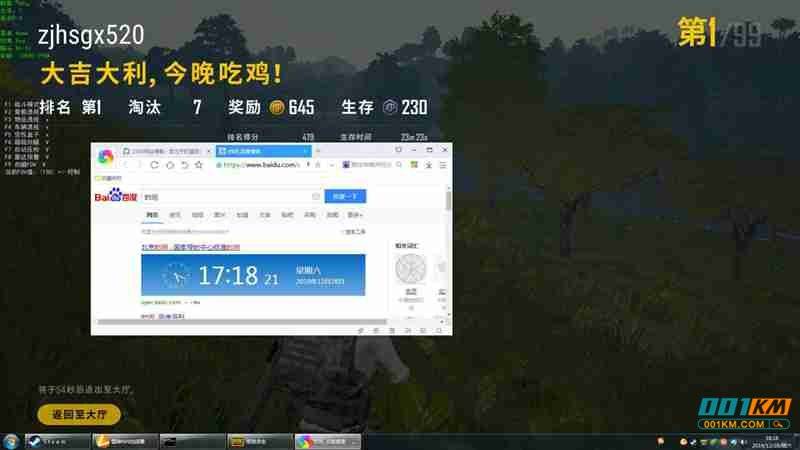Open the address bar dropdown arrow
Screen dimensions: 800x450
(332, 165)
